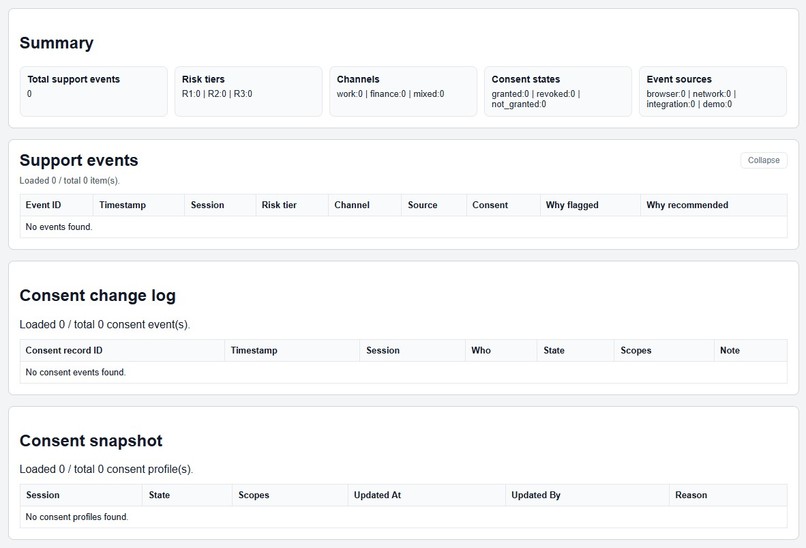Click the Channels summary card
806x548 pixels.
403,92
